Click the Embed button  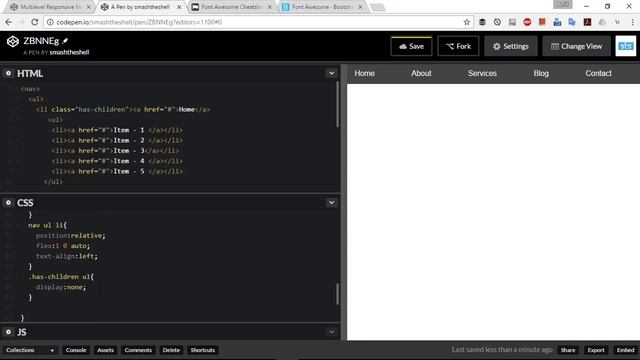[x=625, y=350]
